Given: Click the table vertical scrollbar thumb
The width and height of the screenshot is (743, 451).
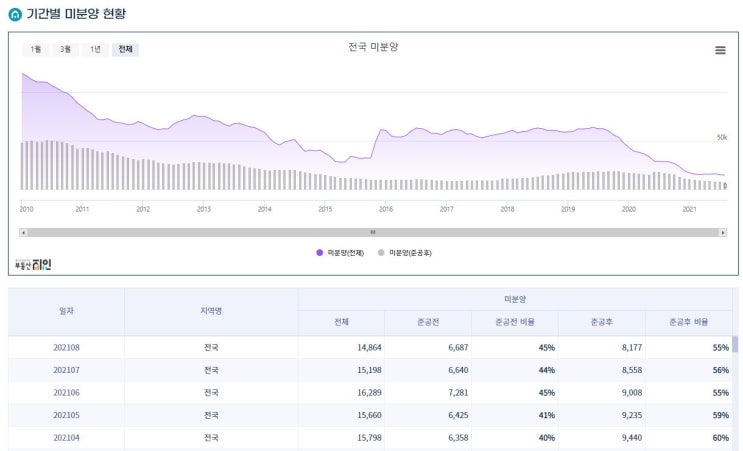Looking at the screenshot, I should coord(735,344).
